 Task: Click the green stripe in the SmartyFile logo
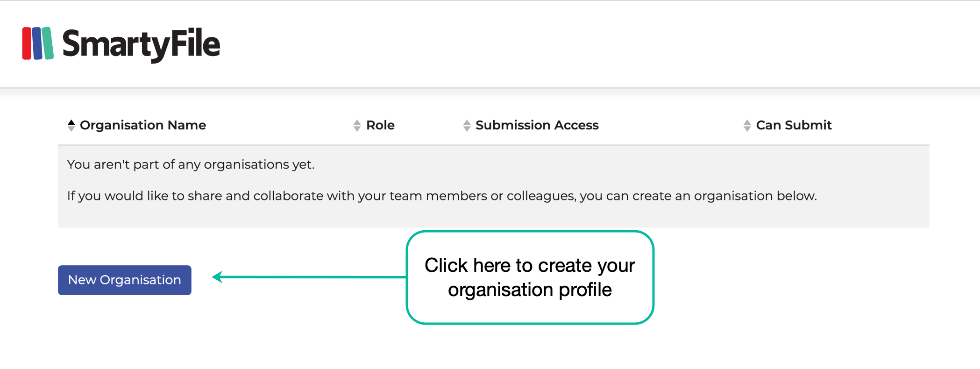(x=49, y=44)
